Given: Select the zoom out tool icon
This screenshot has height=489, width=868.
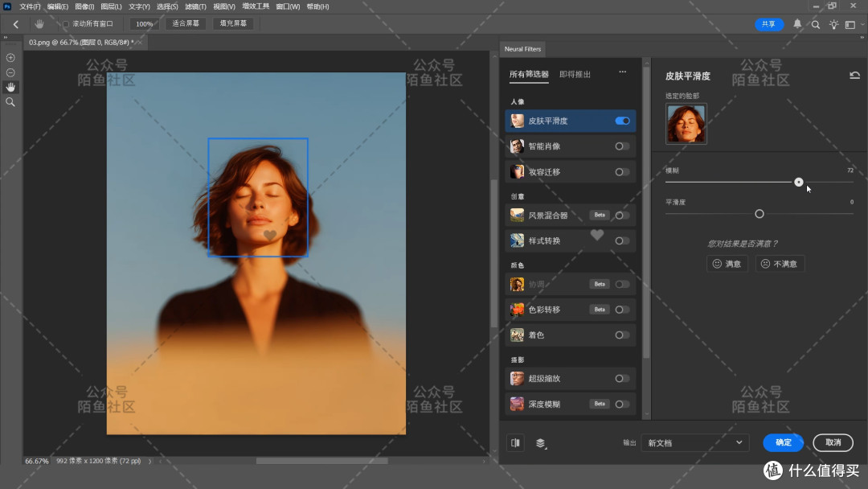Looking at the screenshot, I should click(10, 72).
